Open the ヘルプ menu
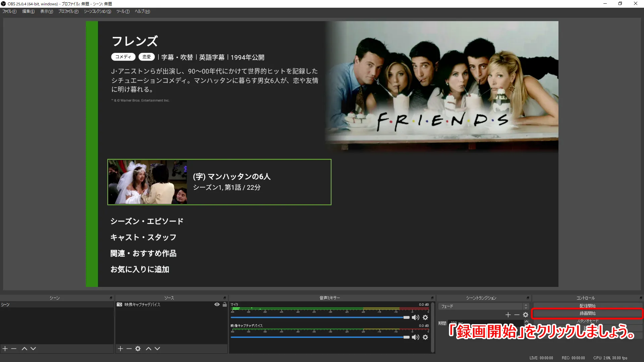 point(143,11)
